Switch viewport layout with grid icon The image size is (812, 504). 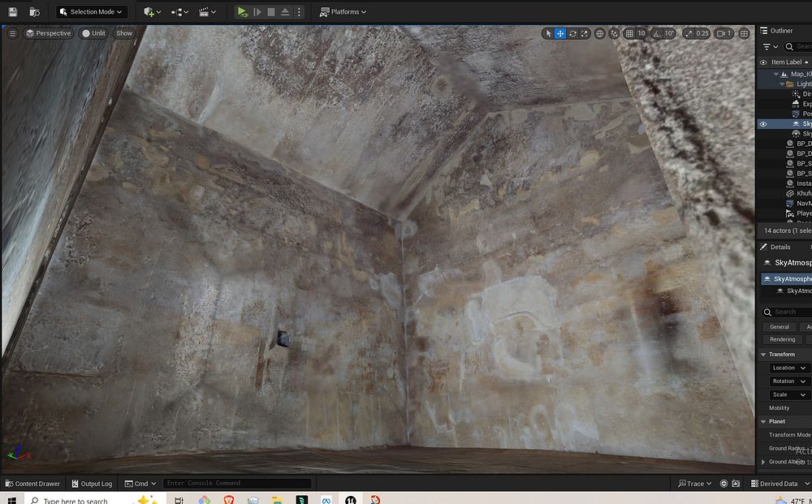[x=744, y=33]
